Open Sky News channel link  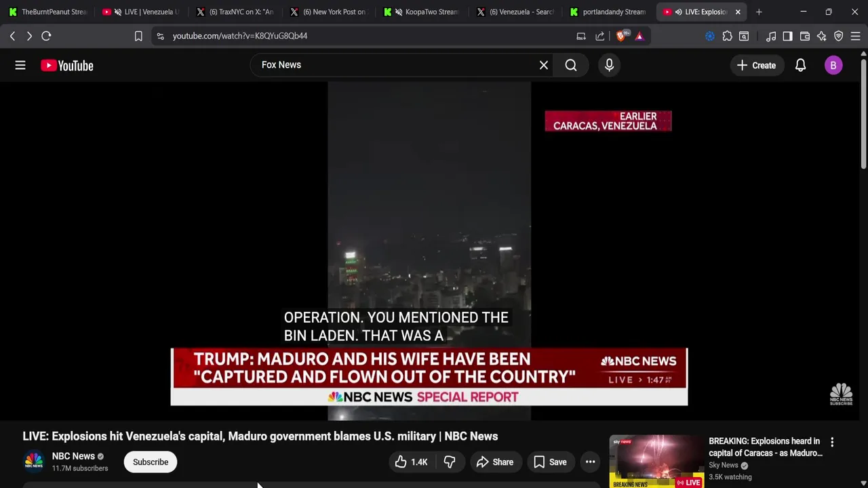(x=724, y=465)
